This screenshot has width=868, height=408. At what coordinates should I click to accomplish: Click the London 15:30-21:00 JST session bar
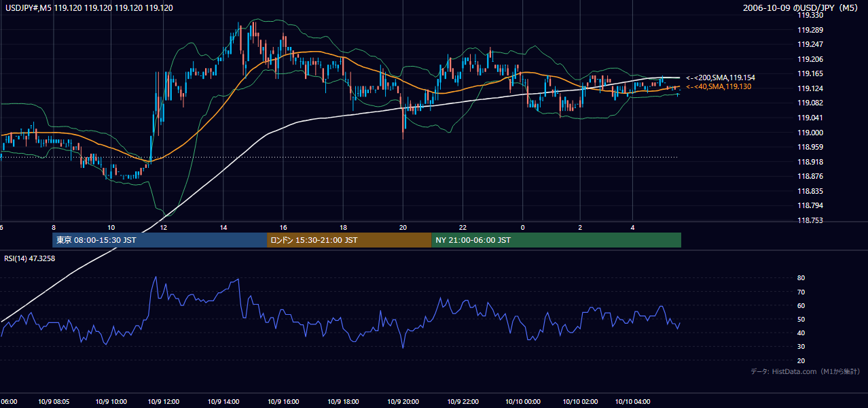(x=349, y=240)
